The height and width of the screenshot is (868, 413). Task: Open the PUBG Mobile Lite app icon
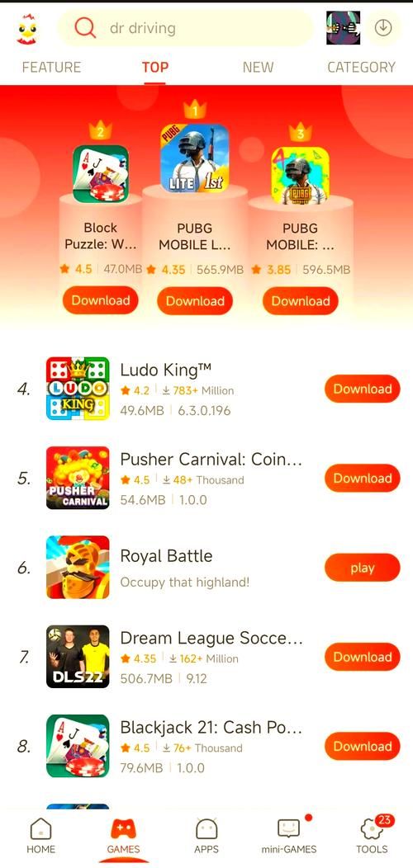(195, 158)
